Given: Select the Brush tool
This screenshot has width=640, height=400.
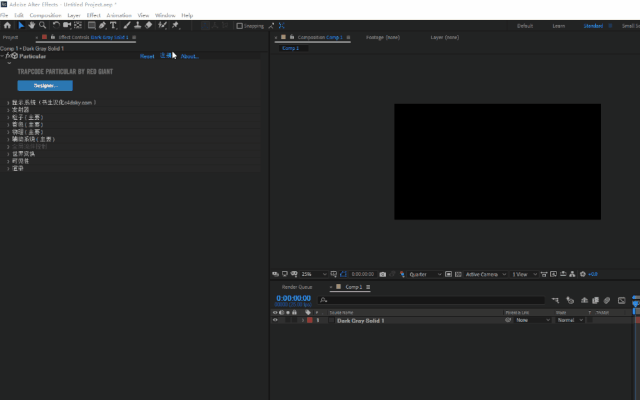Looking at the screenshot, I should coord(127,25).
